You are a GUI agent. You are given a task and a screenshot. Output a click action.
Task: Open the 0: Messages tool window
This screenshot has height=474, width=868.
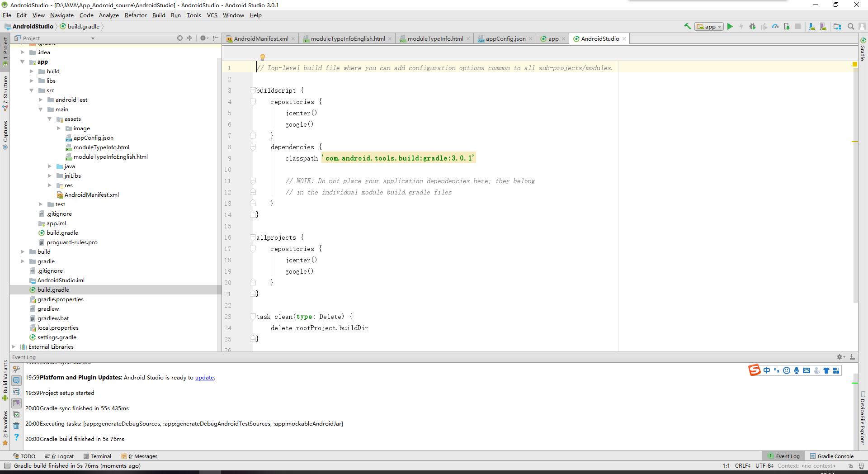[139, 456]
